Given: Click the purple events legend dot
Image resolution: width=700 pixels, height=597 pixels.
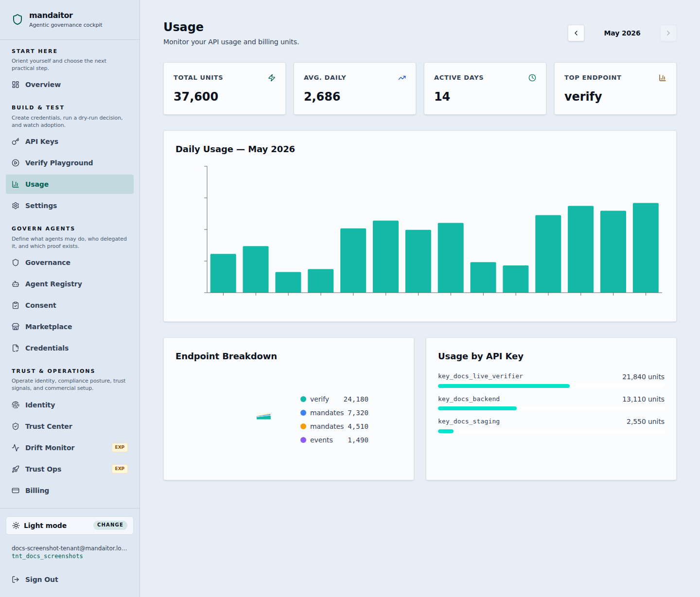Looking at the screenshot, I should pyautogui.click(x=303, y=440).
